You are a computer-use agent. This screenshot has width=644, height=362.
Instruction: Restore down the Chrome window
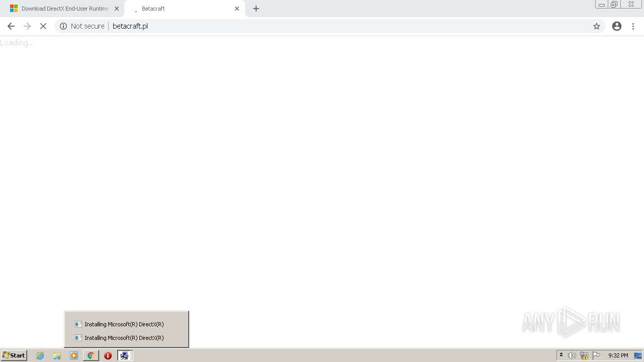pyautogui.click(x=614, y=5)
